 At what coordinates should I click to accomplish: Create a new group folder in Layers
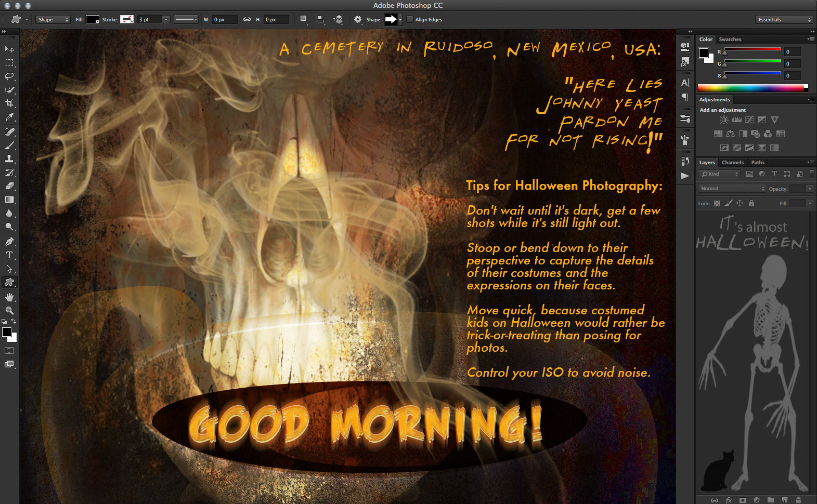(x=771, y=500)
